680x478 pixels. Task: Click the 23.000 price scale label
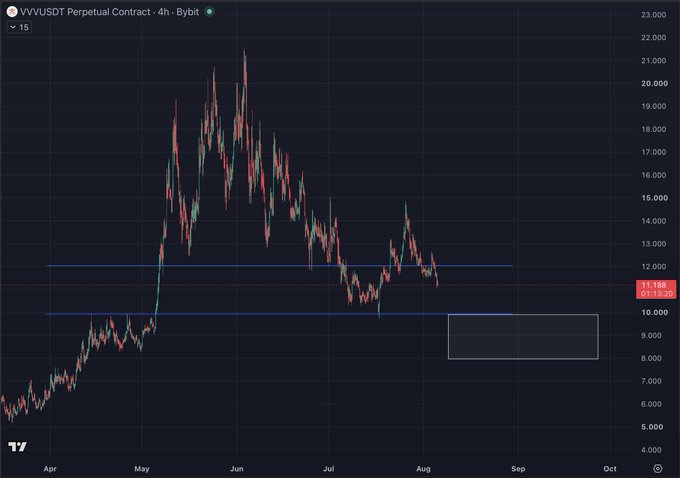[654, 15]
